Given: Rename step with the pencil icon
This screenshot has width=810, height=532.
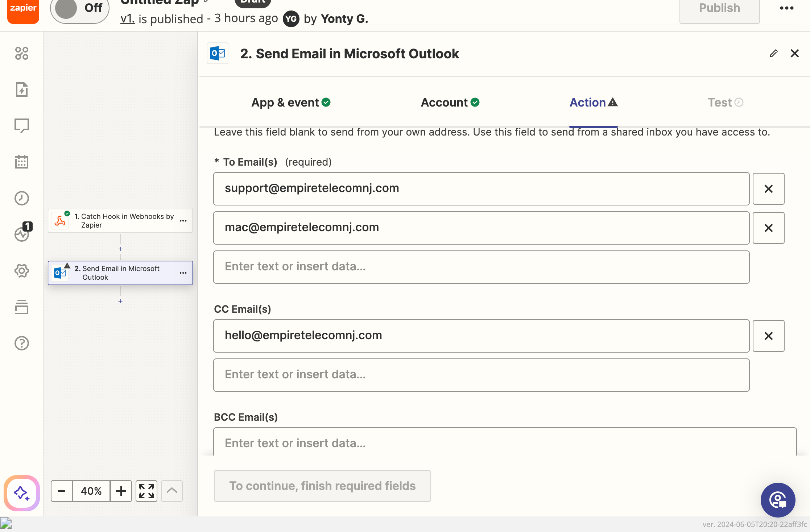Looking at the screenshot, I should tap(773, 54).
